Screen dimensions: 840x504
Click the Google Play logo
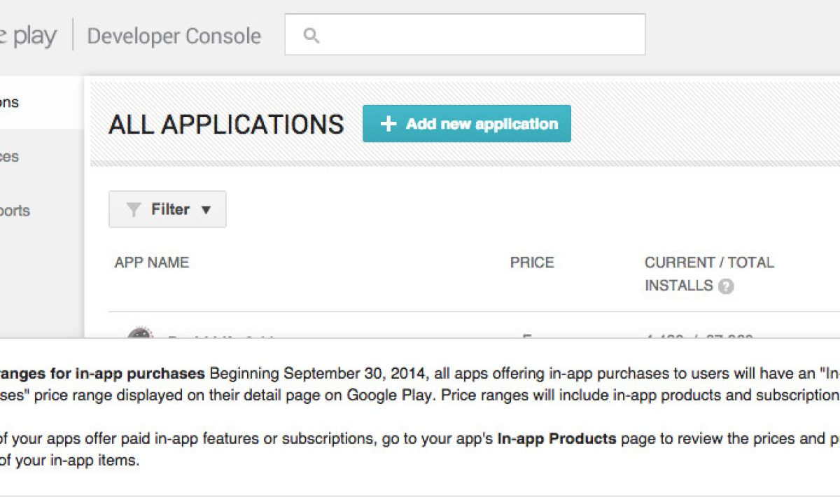tap(28, 36)
